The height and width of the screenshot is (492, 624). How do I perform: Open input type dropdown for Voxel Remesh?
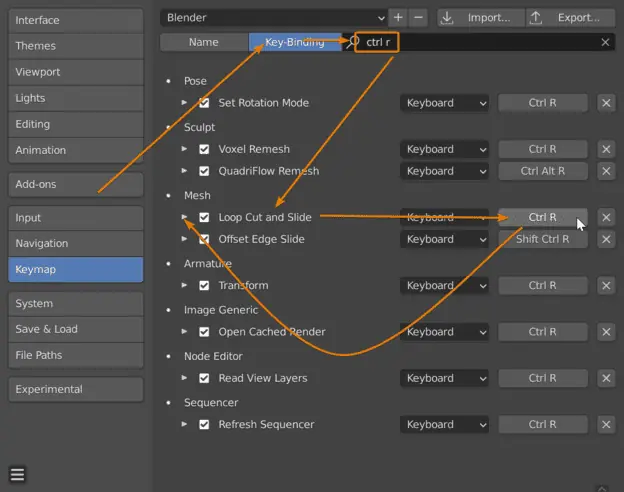445,149
